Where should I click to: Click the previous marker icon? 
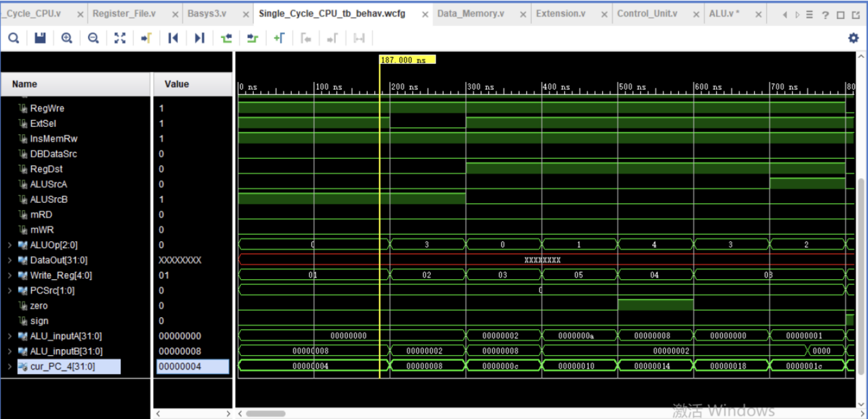[306, 38]
